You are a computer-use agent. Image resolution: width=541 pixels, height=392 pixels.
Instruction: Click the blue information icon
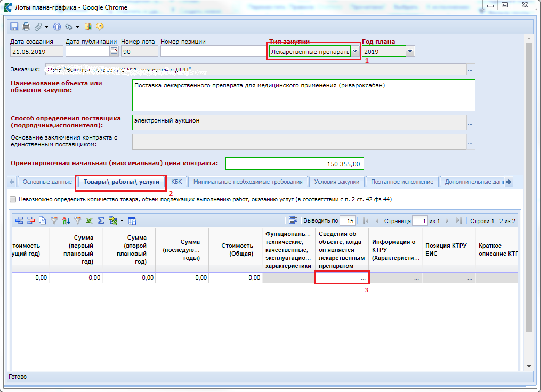[58, 27]
